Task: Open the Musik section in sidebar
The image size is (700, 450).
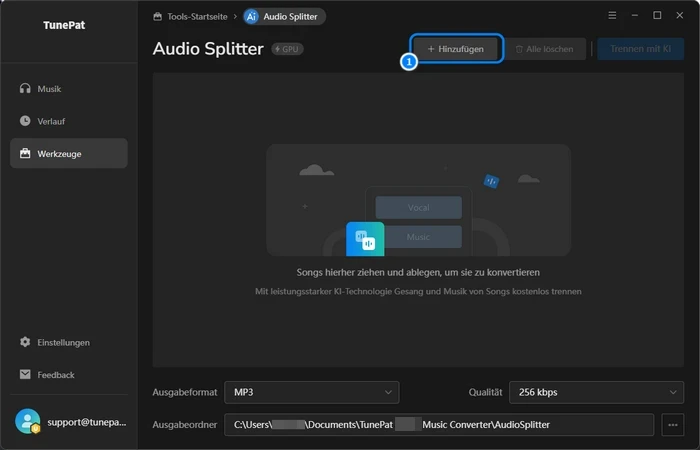Action: pyautogui.click(x=69, y=89)
